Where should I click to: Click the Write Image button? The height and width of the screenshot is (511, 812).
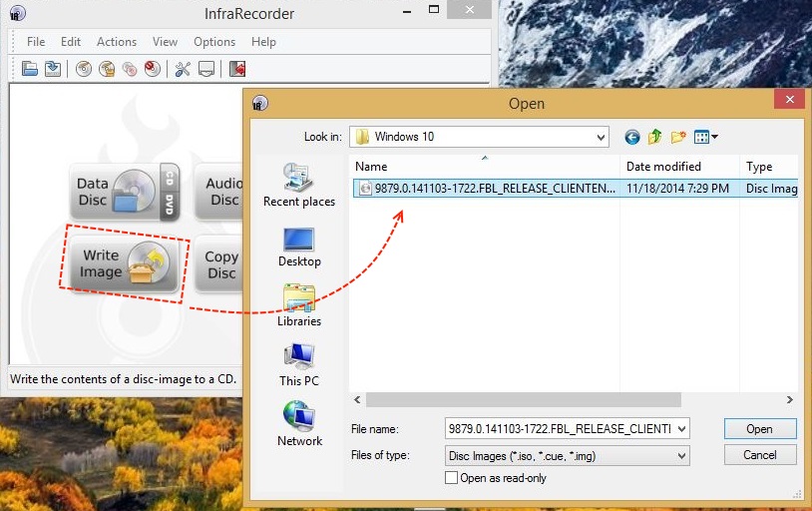[x=125, y=263]
